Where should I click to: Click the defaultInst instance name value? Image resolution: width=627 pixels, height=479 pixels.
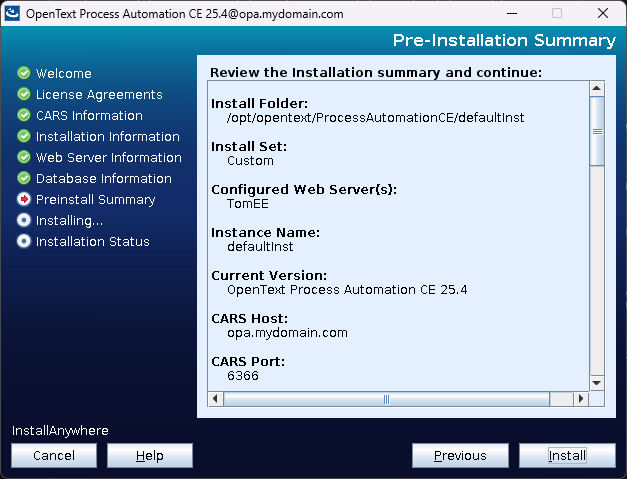[260, 247]
